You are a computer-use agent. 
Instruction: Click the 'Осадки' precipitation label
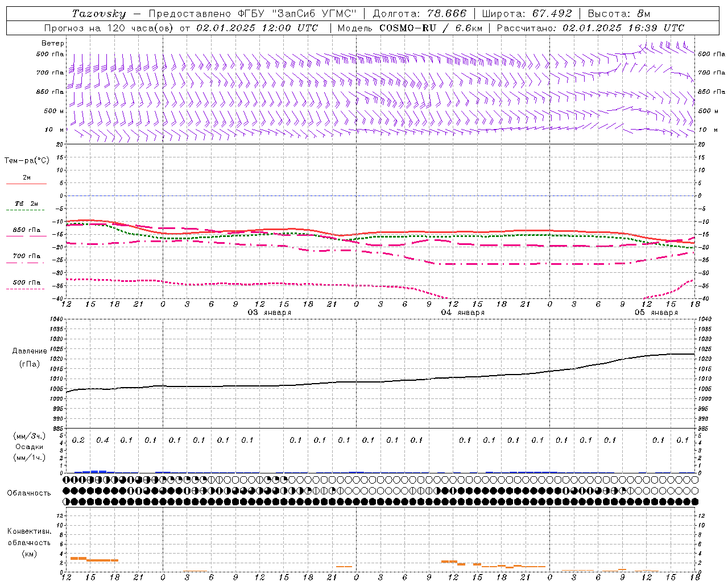(30, 447)
